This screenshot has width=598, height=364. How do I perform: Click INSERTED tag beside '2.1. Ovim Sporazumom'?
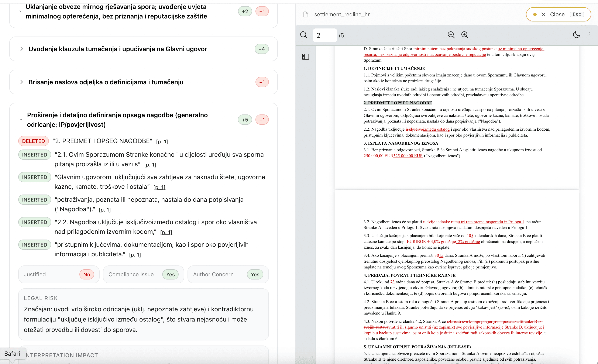click(x=35, y=155)
